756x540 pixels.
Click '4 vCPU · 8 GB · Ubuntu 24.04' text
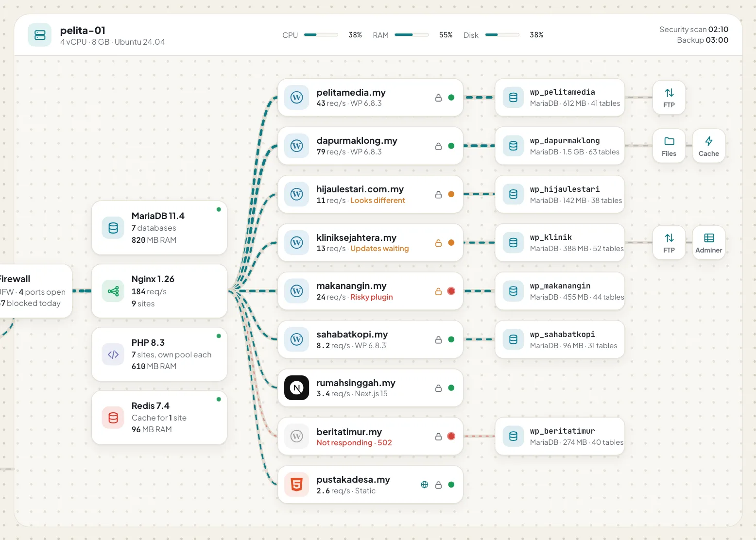click(113, 42)
